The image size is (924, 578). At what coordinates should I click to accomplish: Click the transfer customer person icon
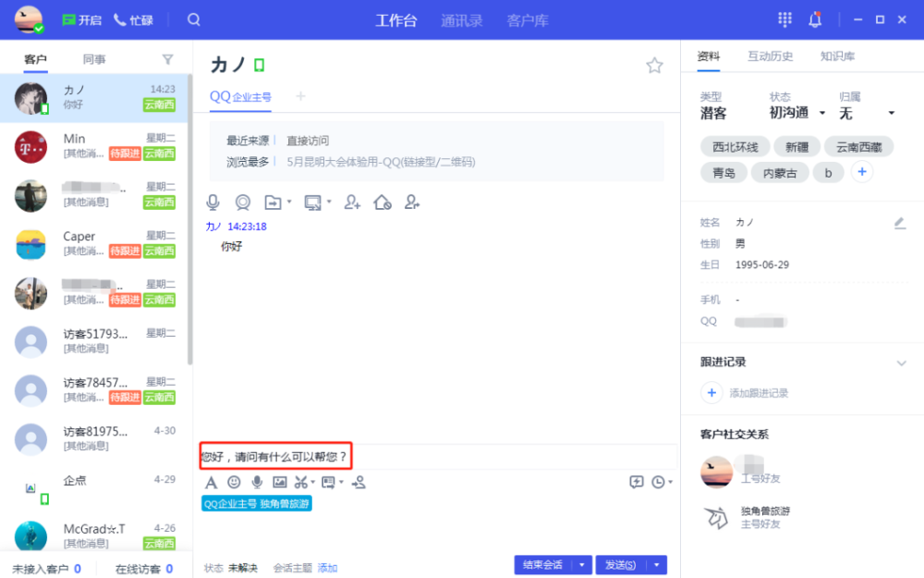pyautogui.click(x=412, y=203)
